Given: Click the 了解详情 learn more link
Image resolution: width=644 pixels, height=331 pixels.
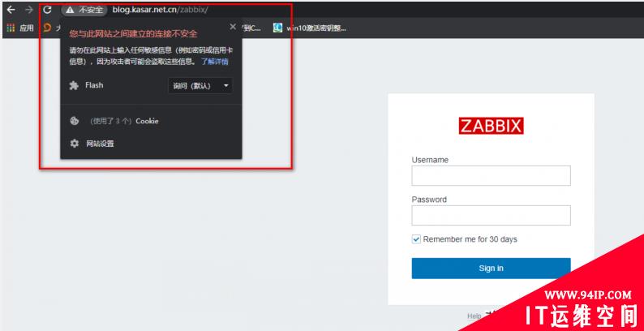Looking at the screenshot, I should click(214, 62).
